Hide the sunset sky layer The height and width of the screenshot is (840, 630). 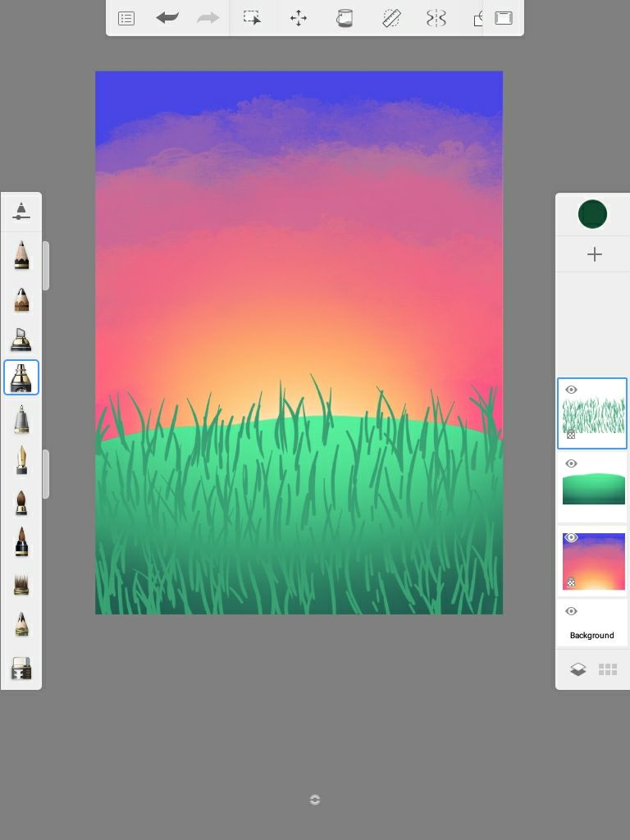tap(571, 537)
